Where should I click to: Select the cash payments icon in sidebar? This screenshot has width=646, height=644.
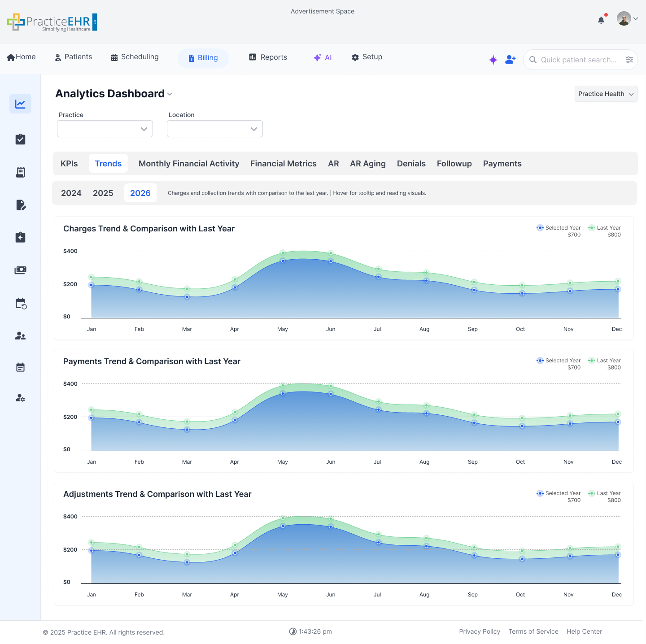point(20,270)
